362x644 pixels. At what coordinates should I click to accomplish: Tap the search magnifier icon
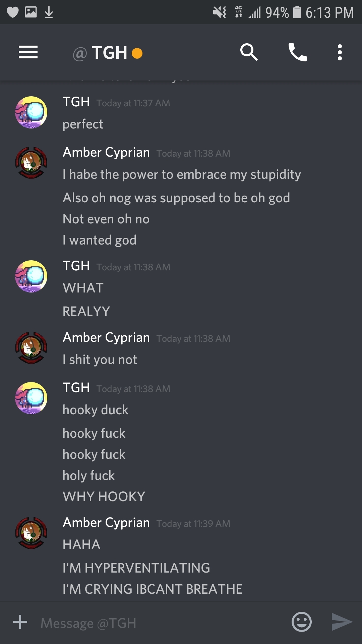point(249,52)
